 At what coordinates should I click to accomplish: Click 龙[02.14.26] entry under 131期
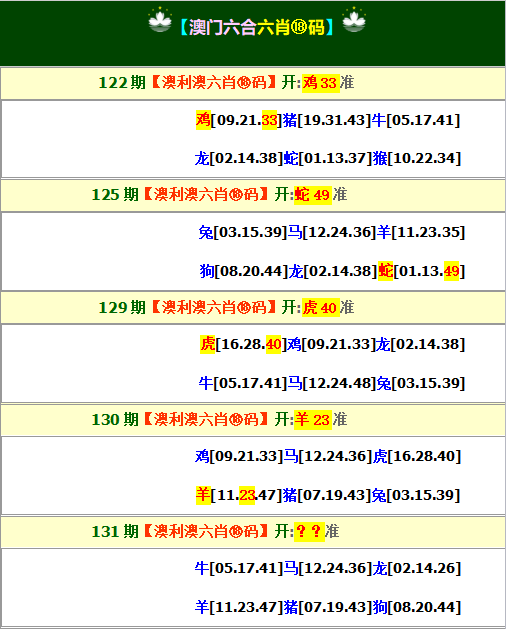[x=417, y=568]
